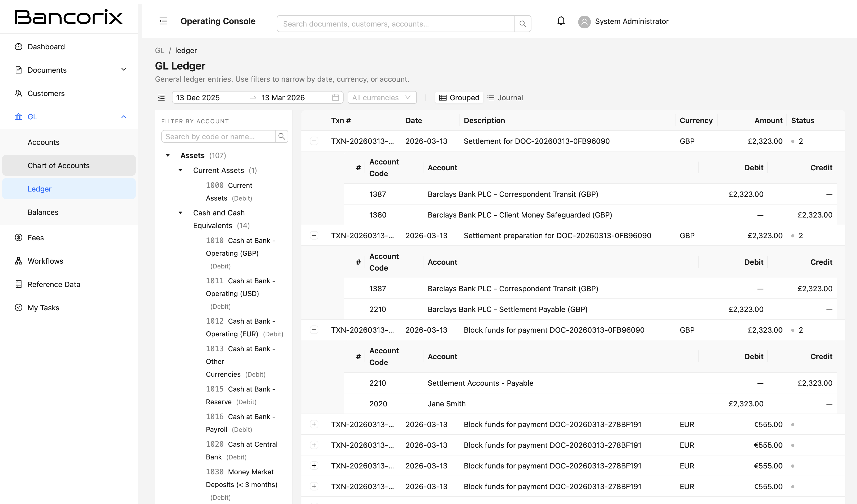Open the Customers section
The image size is (857, 504).
(46, 93)
